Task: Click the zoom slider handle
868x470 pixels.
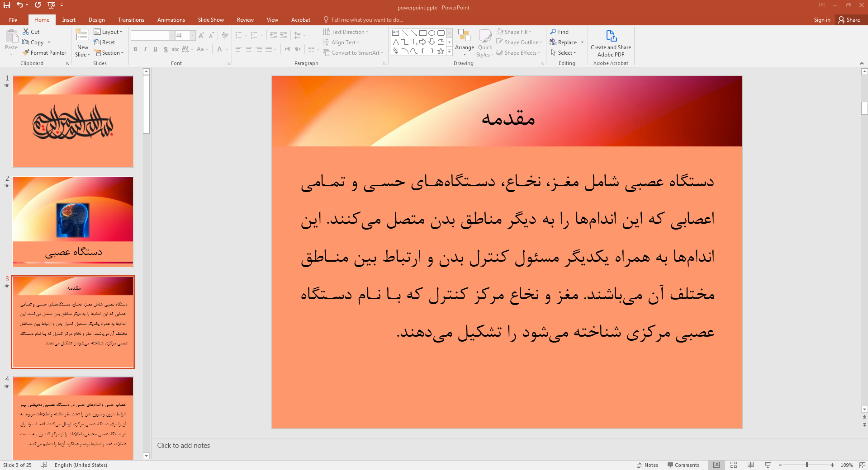Action: (x=807, y=465)
